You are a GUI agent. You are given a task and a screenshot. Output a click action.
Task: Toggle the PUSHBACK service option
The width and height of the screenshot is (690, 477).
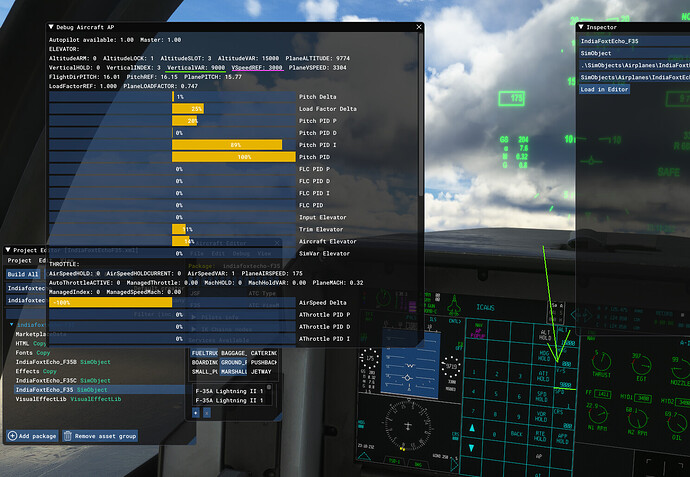coord(264,363)
